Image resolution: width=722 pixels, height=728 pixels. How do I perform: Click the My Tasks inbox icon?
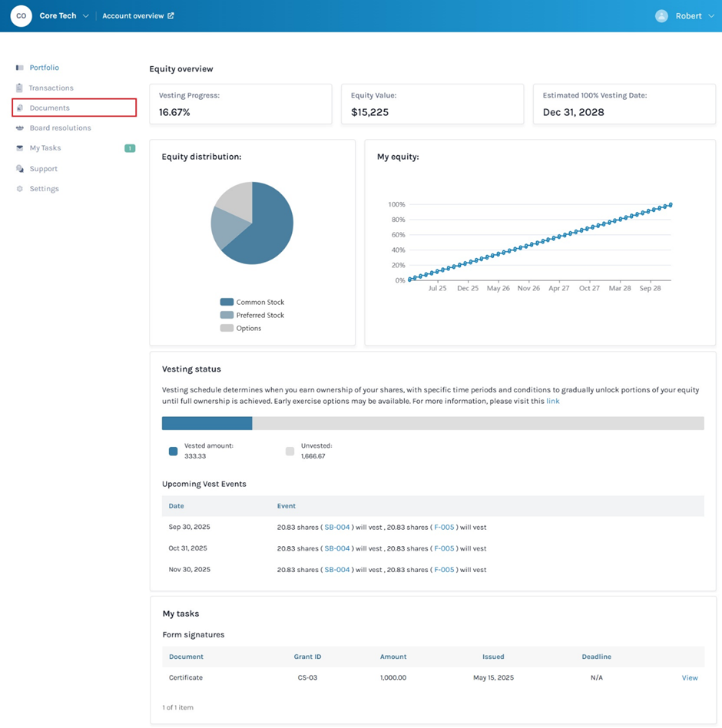click(x=20, y=148)
